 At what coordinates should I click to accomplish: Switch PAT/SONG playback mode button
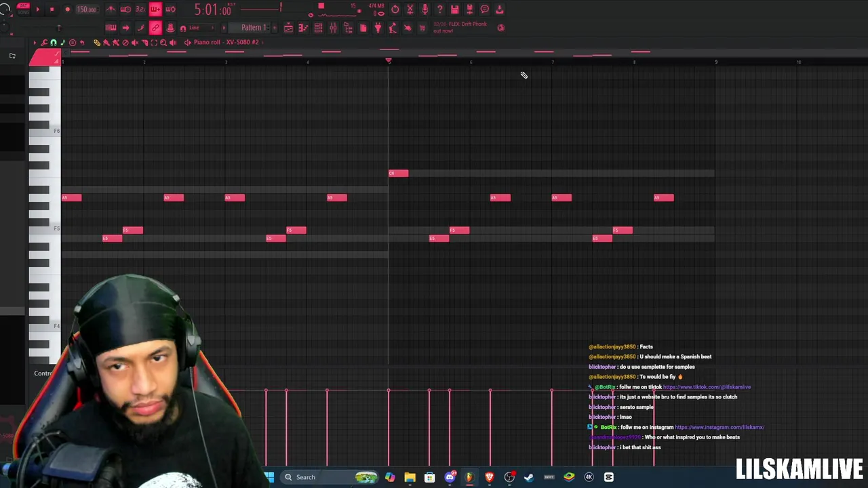click(x=24, y=9)
